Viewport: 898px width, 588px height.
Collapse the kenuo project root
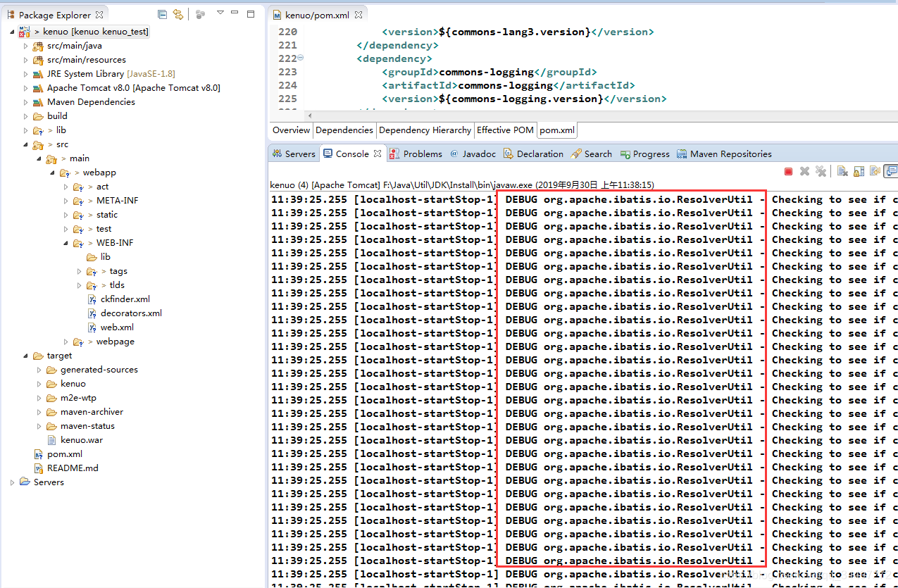coord(12,32)
